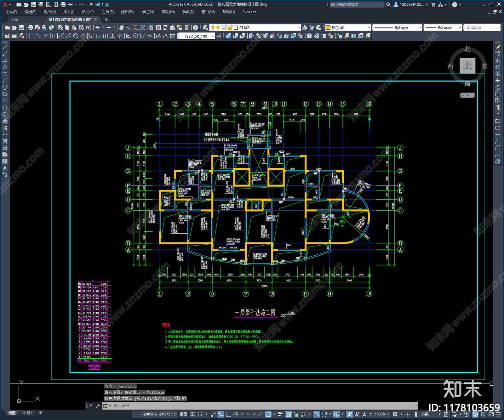Click the new drawing tab plus button
The width and height of the screenshot is (504, 420).
click(x=106, y=20)
